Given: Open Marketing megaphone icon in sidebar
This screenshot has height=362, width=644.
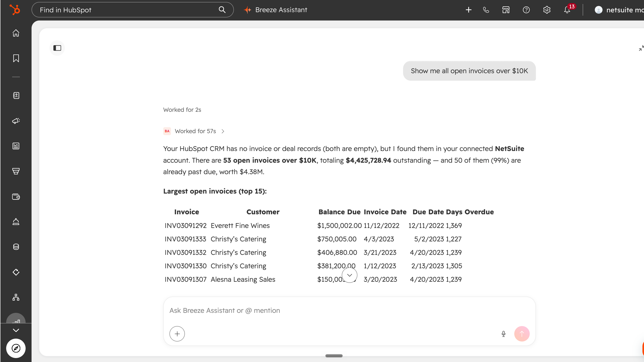Looking at the screenshot, I should (x=16, y=121).
